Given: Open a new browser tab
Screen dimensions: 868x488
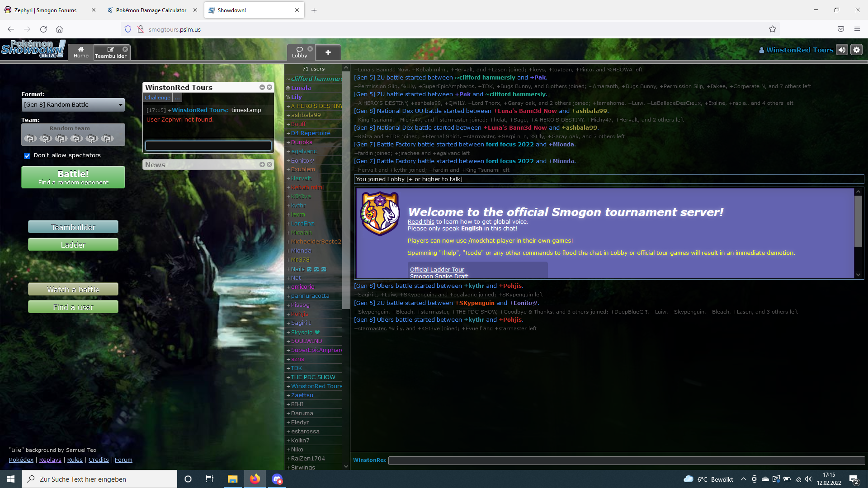Looking at the screenshot, I should pyautogui.click(x=314, y=10).
